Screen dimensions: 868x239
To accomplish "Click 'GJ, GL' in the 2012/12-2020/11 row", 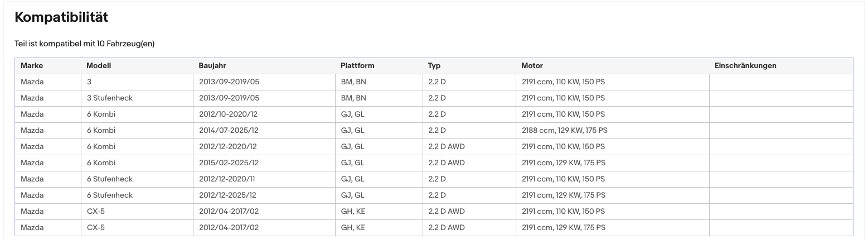I will click(x=352, y=179).
